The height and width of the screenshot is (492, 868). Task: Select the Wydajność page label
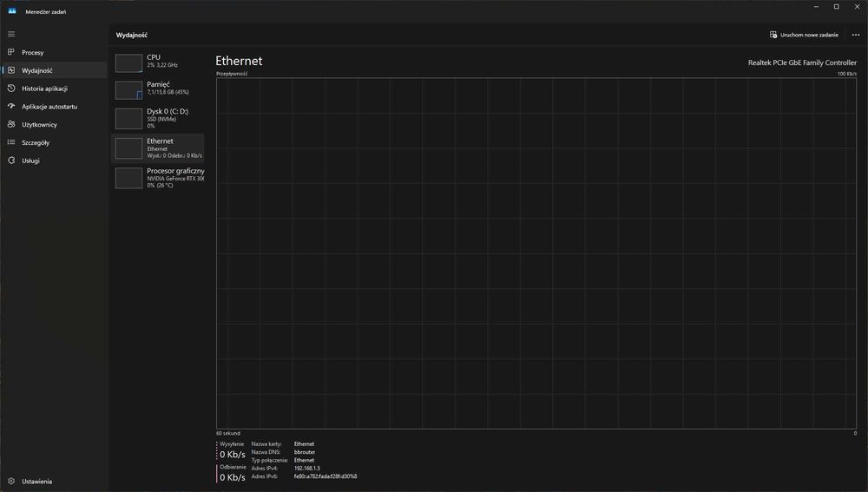tap(37, 71)
